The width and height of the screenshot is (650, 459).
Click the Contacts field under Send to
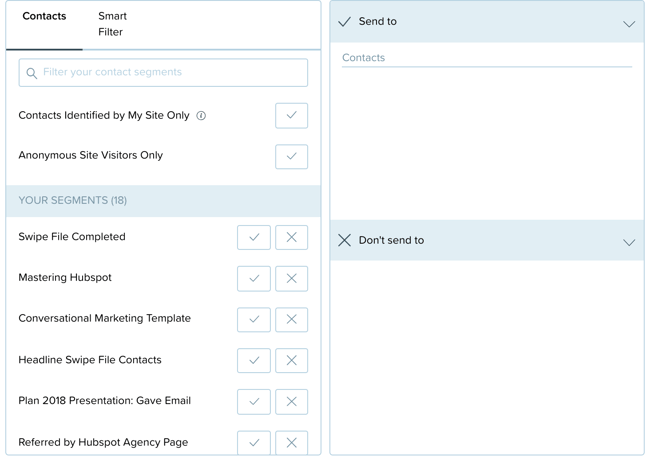pos(486,58)
